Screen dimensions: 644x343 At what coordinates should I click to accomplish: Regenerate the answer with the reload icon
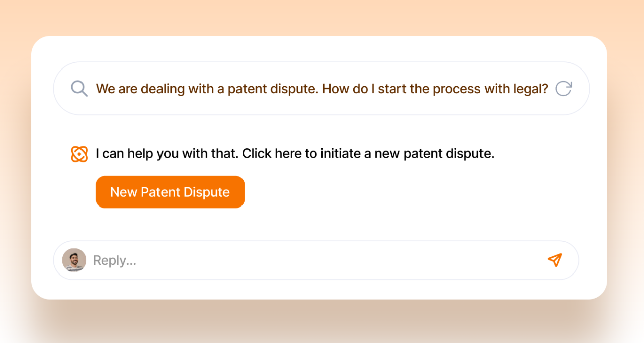click(x=563, y=89)
